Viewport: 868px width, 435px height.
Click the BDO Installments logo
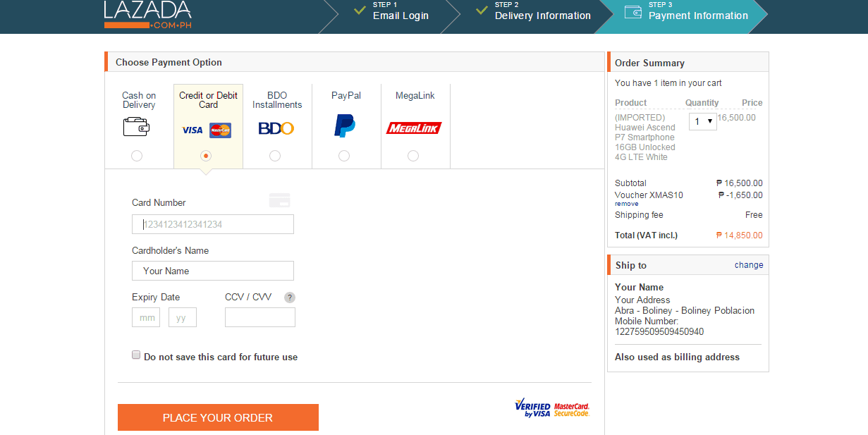click(276, 128)
